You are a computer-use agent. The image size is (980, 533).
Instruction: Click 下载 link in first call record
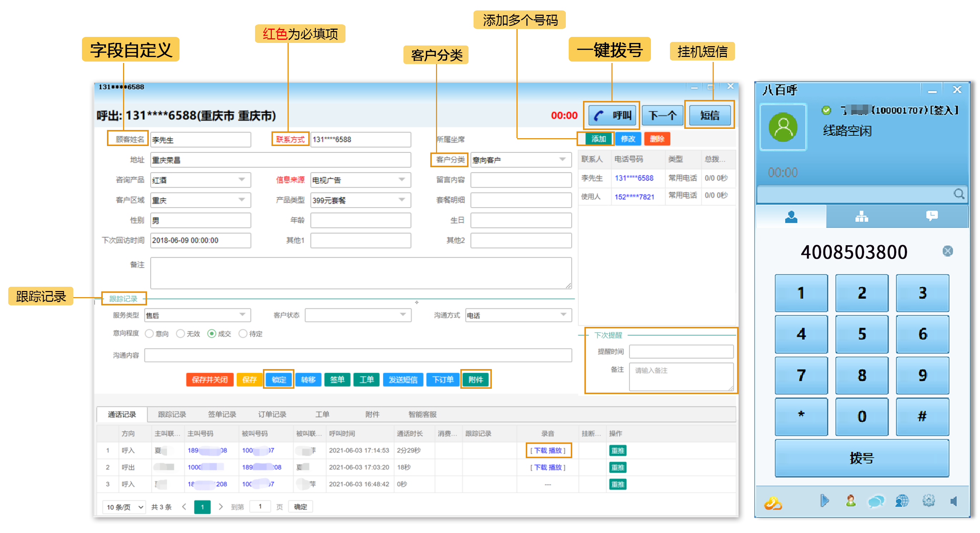(x=540, y=450)
